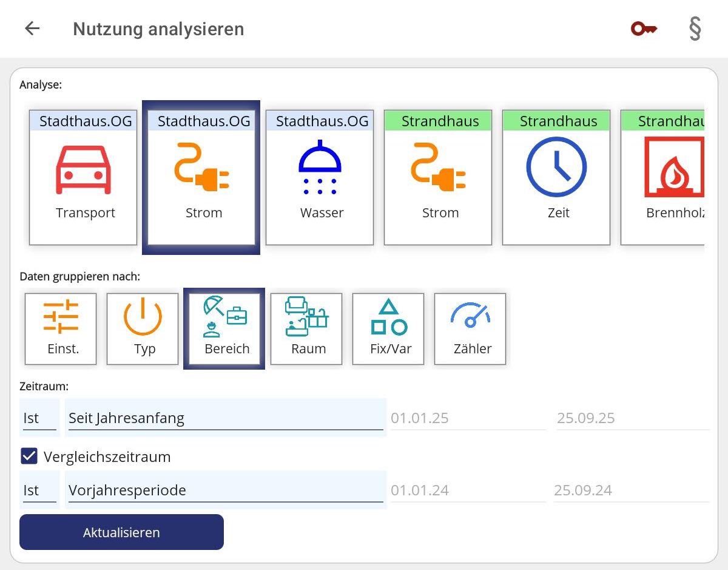Viewport: 728px width, 570px height.
Task: Open the Vorjahresperiode comparison dropdown
Action: (225, 490)
